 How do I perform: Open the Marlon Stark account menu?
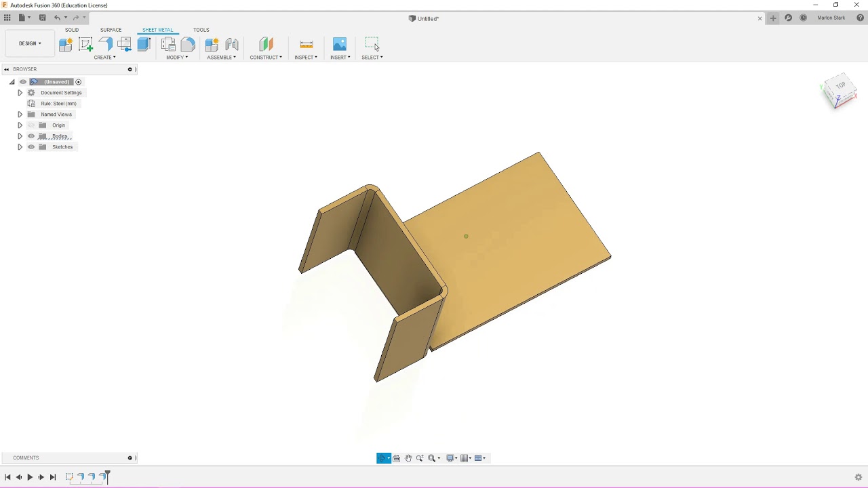(x=831, y=18)
